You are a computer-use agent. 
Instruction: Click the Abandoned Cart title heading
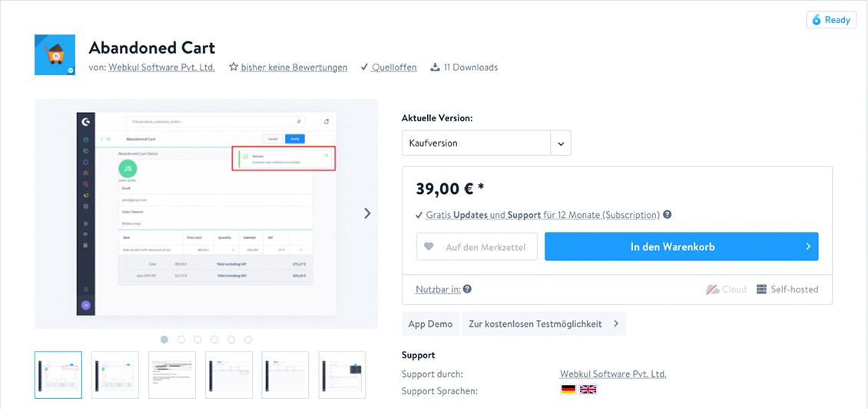[x=151, y=48]
